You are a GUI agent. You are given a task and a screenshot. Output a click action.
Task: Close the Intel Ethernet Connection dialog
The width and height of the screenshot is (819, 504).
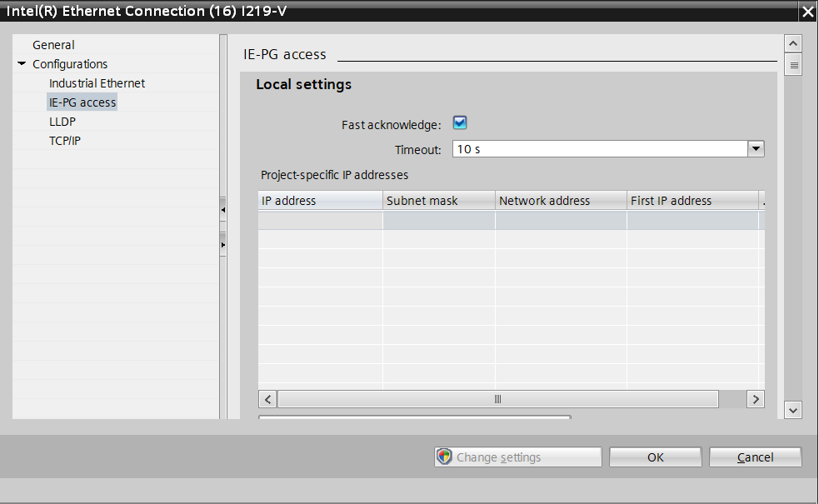click(x=808, y=12)
